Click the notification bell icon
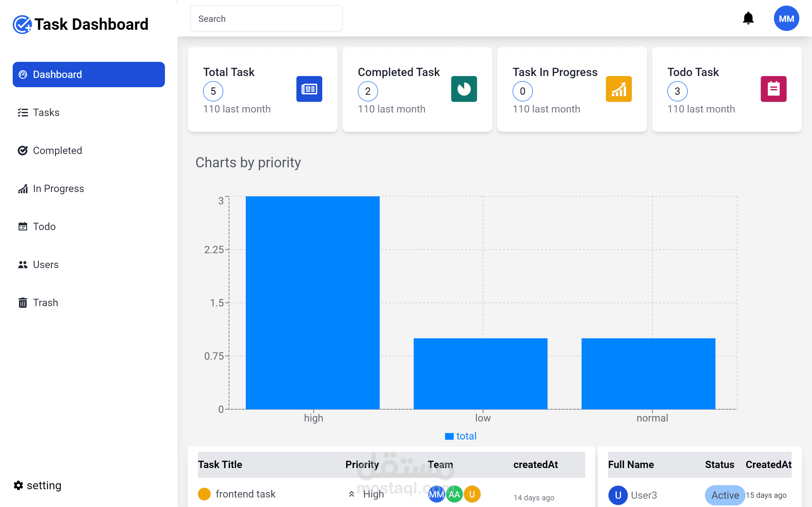The image size is (812, 507). (x=748, y=18)
